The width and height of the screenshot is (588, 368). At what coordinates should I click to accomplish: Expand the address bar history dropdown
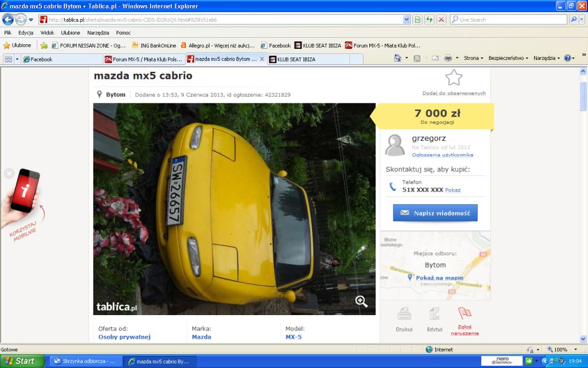pos(407,20)
